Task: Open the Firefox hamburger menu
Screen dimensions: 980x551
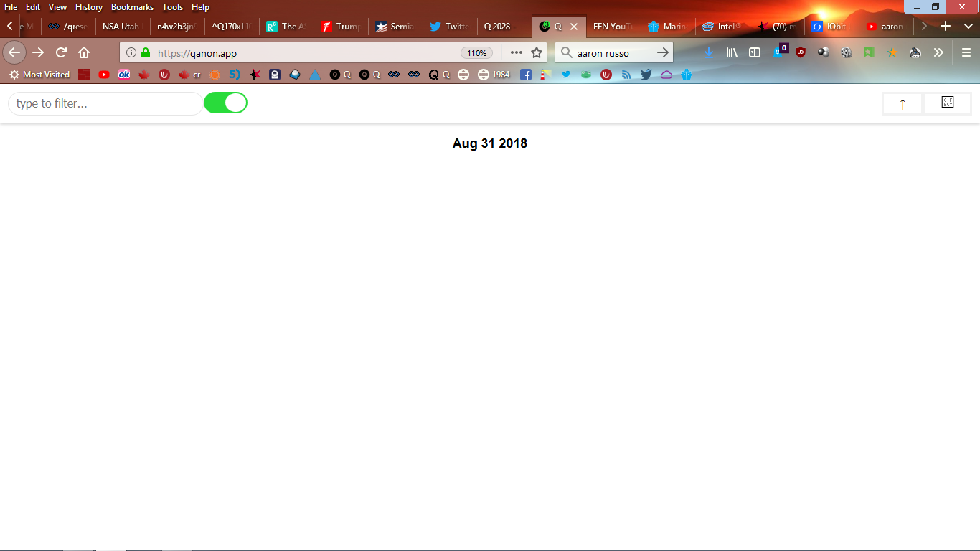Action: coord(966,52)
